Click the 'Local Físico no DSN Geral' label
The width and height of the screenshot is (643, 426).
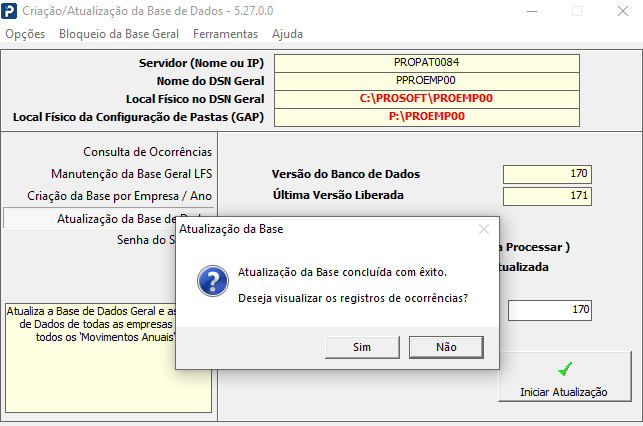[x=195, y=99]
